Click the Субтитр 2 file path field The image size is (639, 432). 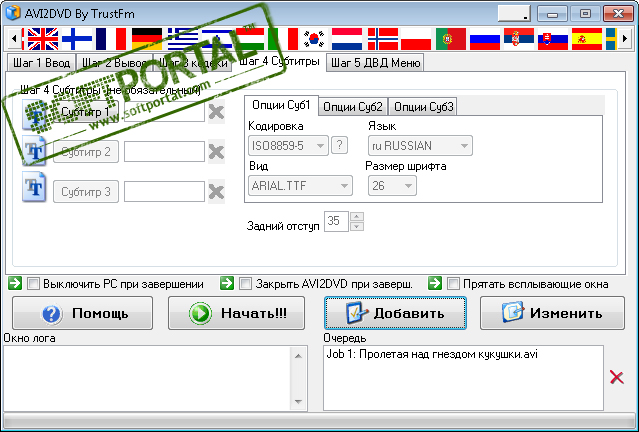(x=164, y=152)
